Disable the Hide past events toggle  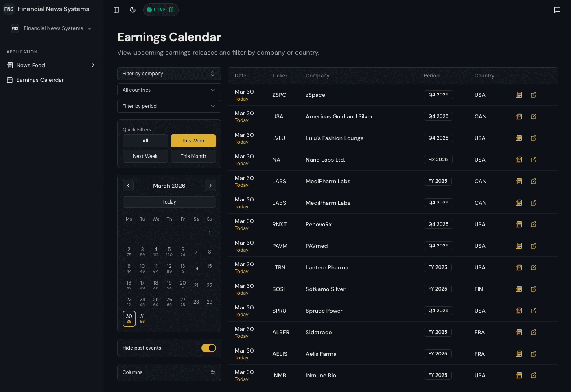point(209,348)
